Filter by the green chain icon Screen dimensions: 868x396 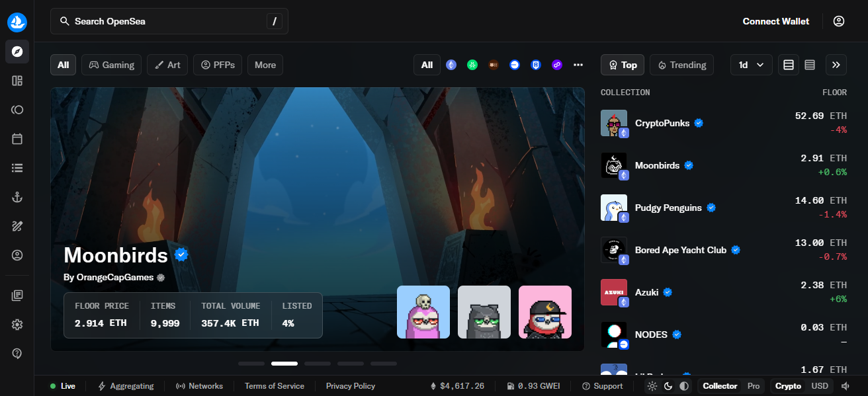[472, 65]
